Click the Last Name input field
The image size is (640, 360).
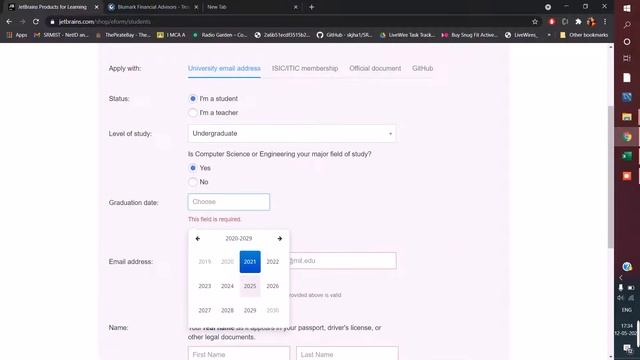click(x=347, y=353)
